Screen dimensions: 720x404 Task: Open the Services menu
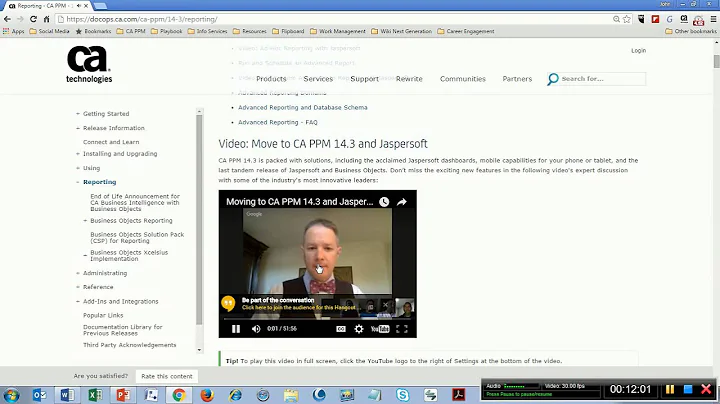tap(318, 79)
